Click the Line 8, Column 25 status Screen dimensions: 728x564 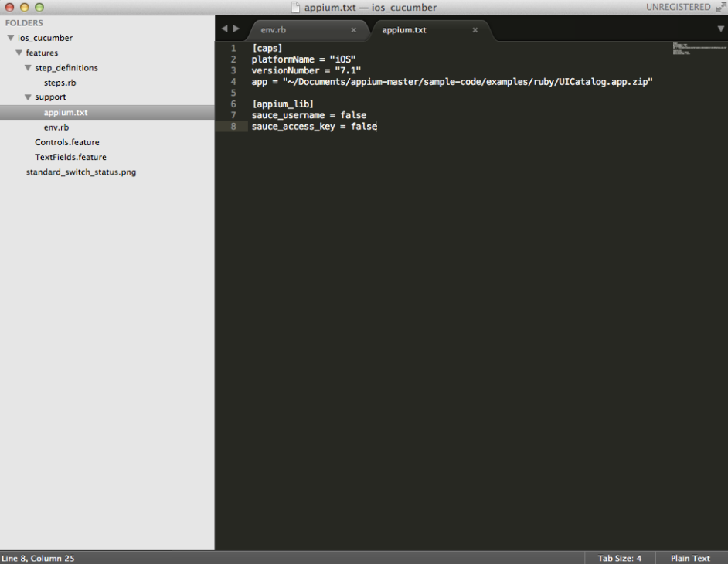coord(38,558)
